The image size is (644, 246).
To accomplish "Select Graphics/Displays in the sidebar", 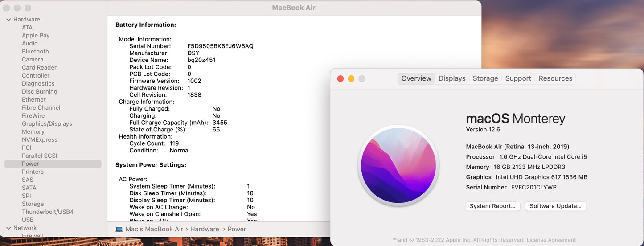I will [47, 124].
